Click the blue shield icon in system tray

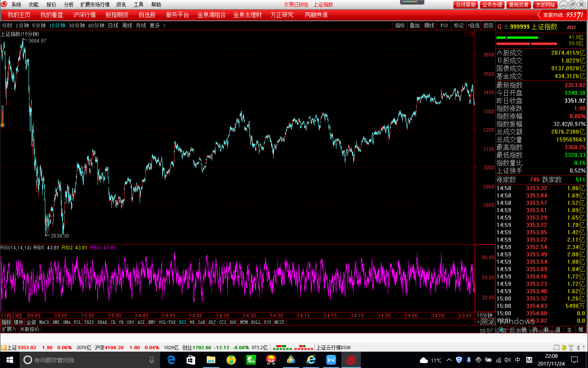pyautogui.click(x=459, y=360)
